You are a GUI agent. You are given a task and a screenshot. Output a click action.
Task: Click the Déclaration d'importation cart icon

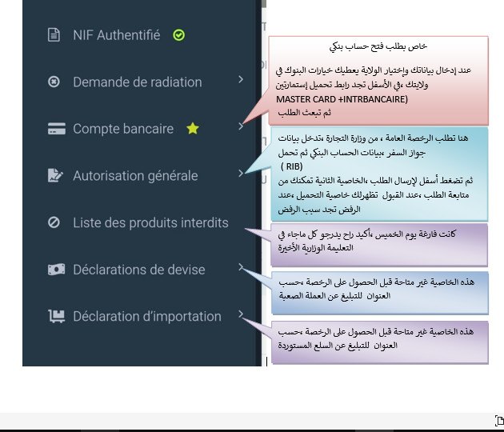coord(57,316)
